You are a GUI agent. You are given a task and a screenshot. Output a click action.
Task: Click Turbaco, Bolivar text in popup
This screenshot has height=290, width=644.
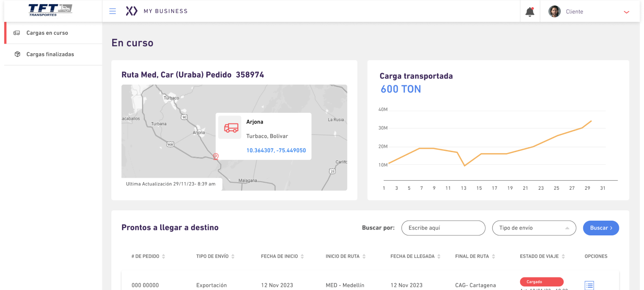click(x=267, y=136)
